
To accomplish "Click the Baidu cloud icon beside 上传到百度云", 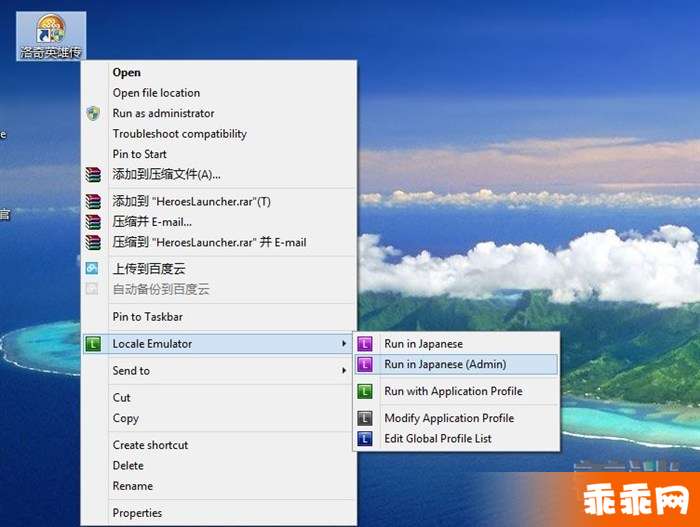I will pyautogui.click(x=93, y=268).
